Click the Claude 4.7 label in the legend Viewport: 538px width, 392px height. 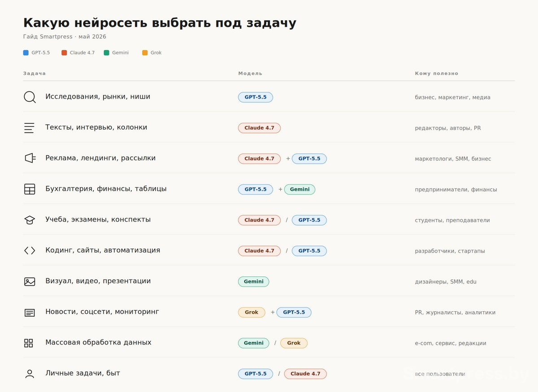(x=82, y=53)
